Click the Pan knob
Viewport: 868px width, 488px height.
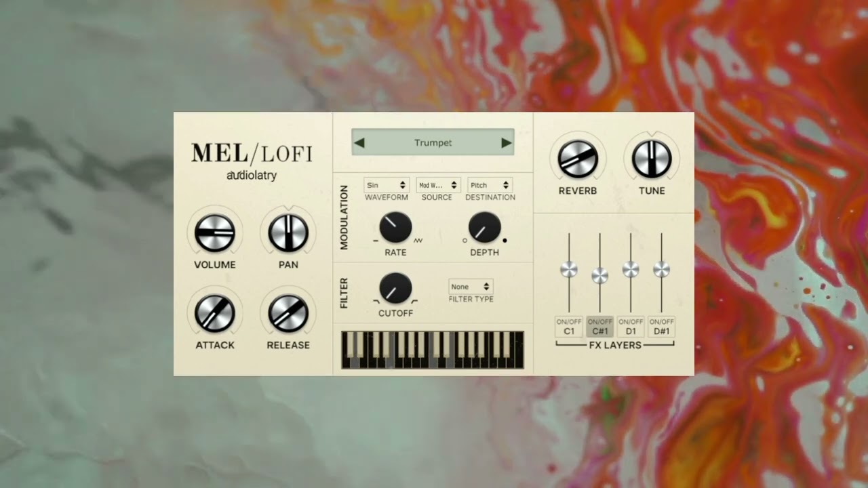(288, 232)
